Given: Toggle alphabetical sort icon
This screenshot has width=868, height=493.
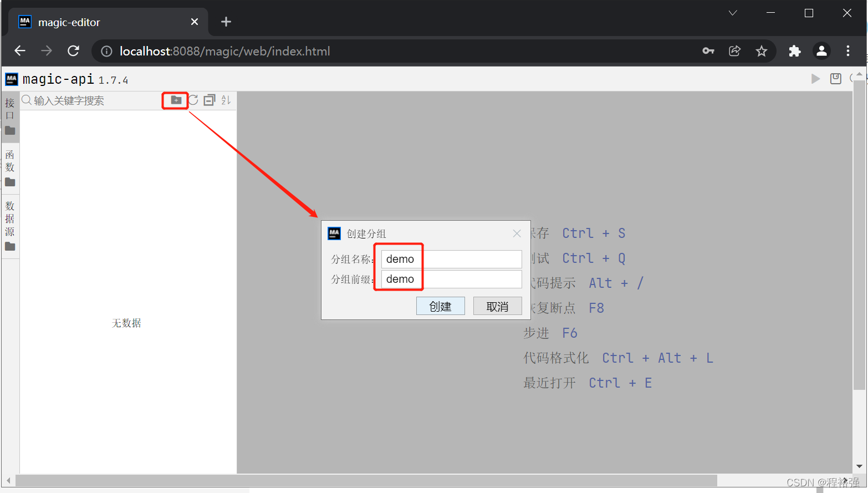Looking at the screenshot, I should tap(226, 100).
